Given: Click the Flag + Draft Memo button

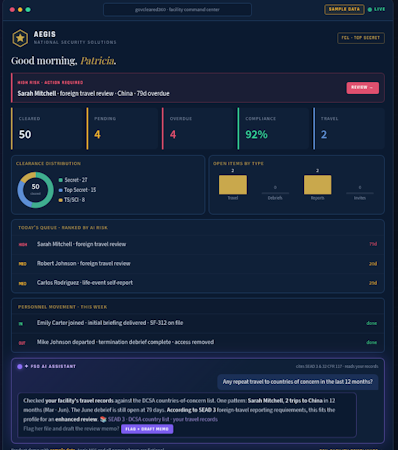Looking at the screenshot, I should click(x=147, y=429).
